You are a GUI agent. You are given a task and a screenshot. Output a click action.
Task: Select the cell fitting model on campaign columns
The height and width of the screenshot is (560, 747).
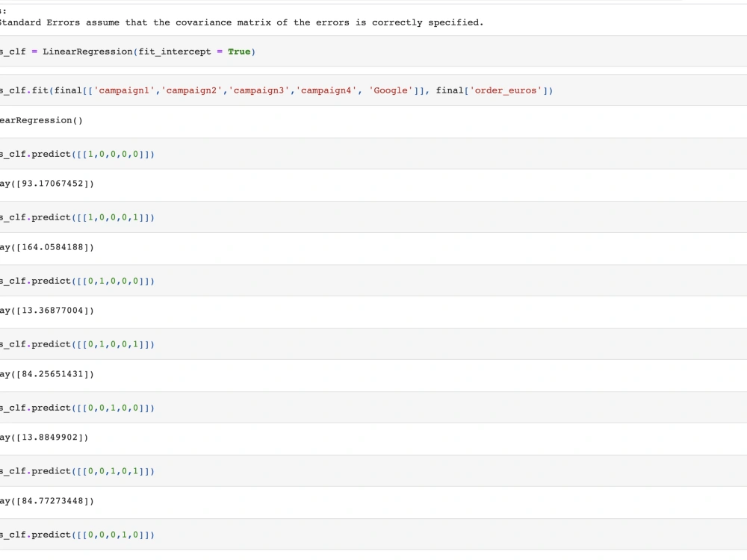(224, 90)
